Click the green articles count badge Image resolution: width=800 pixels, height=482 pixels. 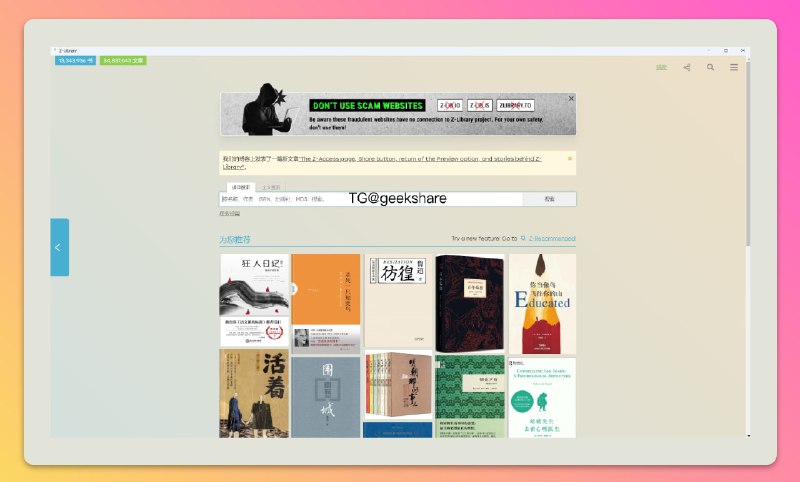[x=123, y=60]
